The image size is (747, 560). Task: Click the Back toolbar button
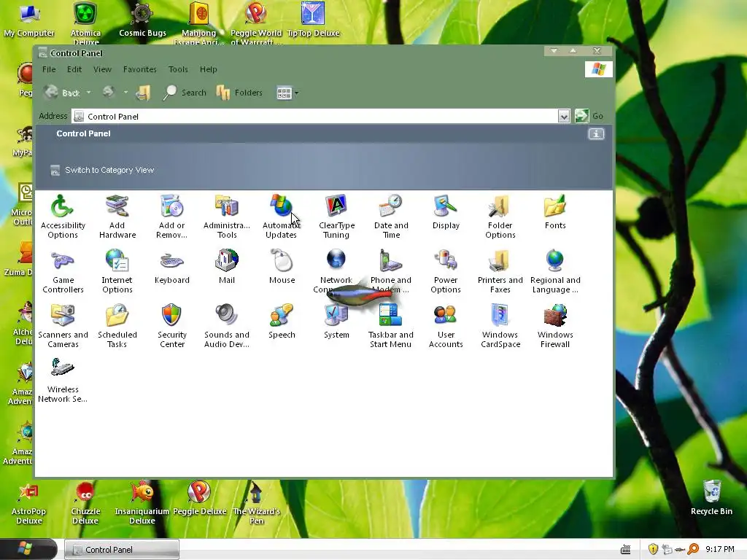(x=62, y=93)
